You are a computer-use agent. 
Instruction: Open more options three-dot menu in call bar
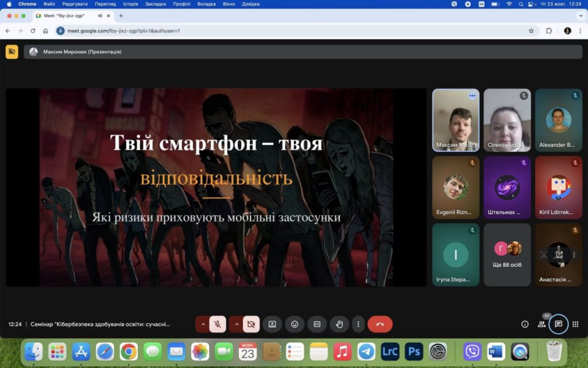tap(358, 324)
